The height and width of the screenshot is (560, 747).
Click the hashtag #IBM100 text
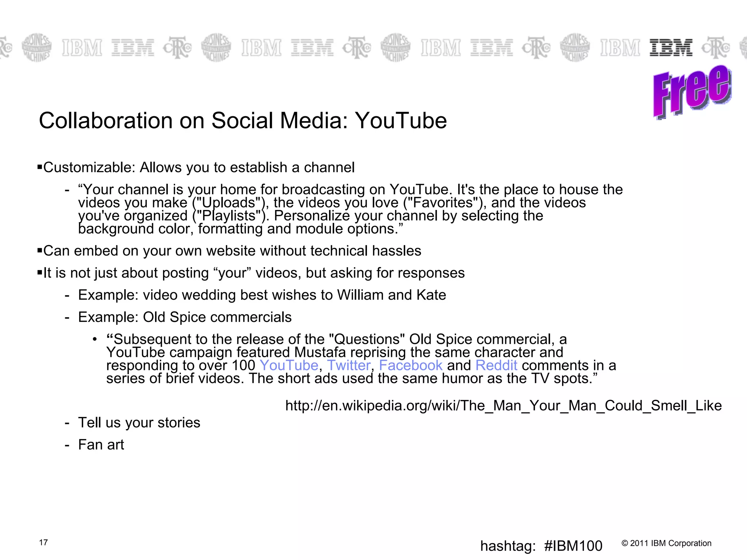[541, 546]
